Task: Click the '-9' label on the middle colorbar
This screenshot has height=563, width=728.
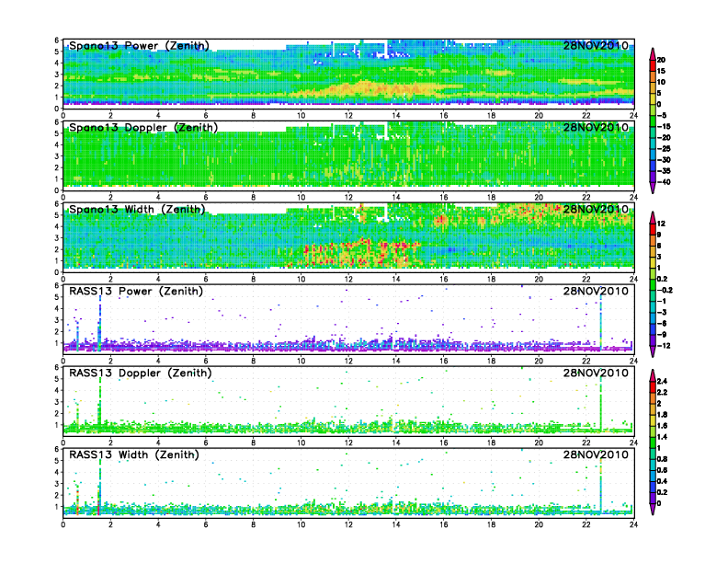Action: pos(662,335)
